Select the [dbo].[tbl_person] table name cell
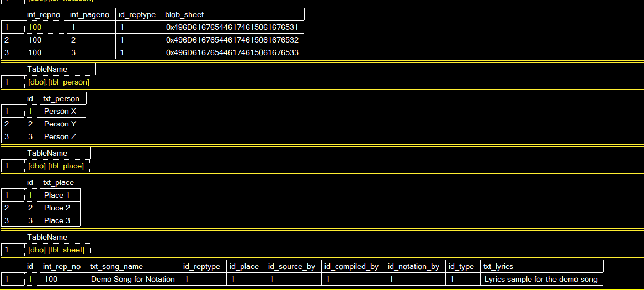 58,82
